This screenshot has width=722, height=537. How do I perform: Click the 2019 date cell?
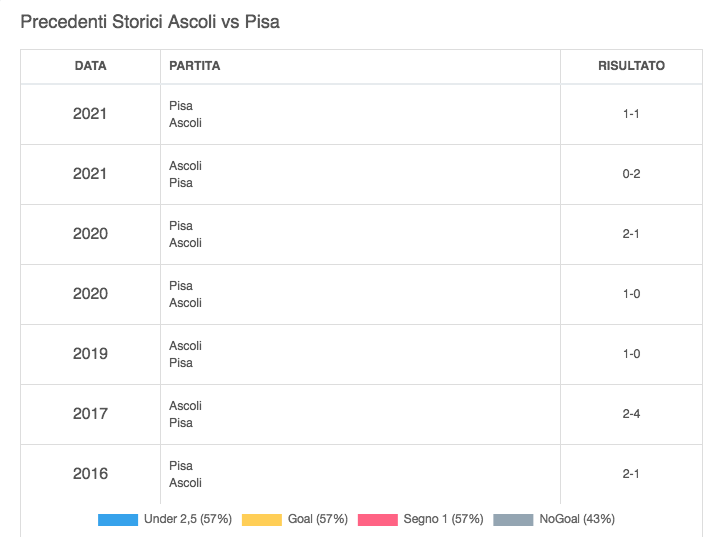(x=90, y=354)
